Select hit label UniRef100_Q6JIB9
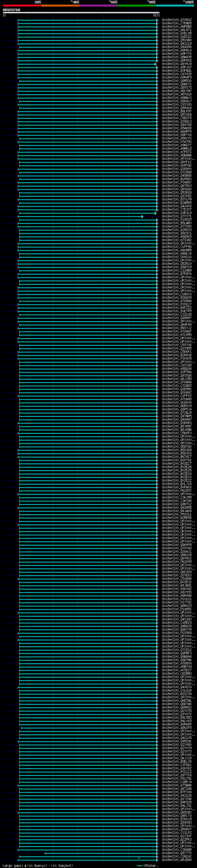The width and height of the screenshot is (197, 868). 177,379
